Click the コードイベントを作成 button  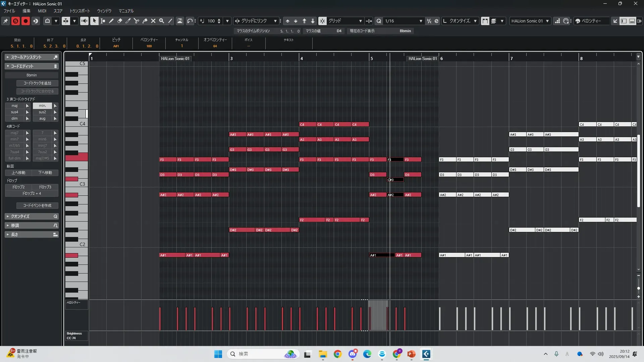coord(37,205)
